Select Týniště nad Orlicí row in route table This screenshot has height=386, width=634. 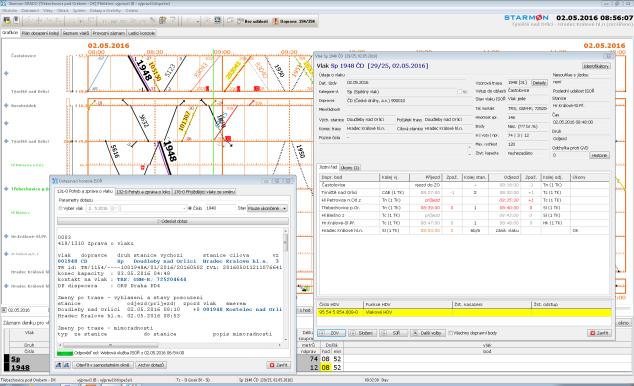tap(464, 192)
